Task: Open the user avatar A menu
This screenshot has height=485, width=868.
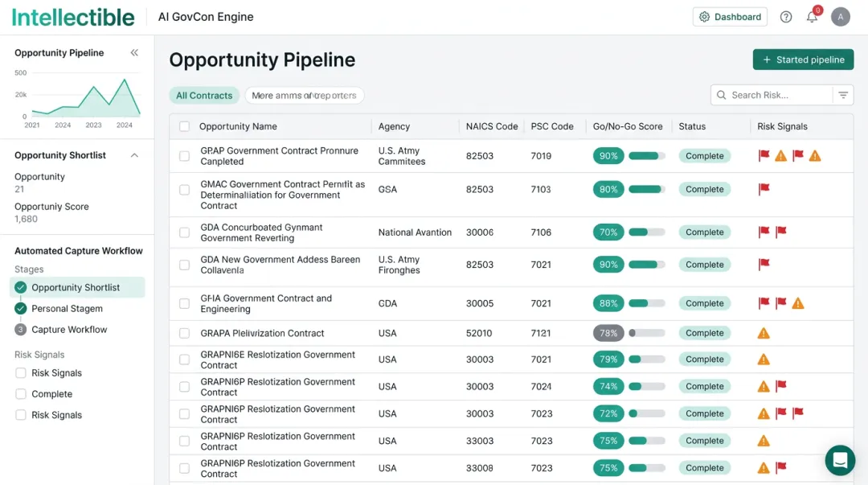Action: click(840, 17)
